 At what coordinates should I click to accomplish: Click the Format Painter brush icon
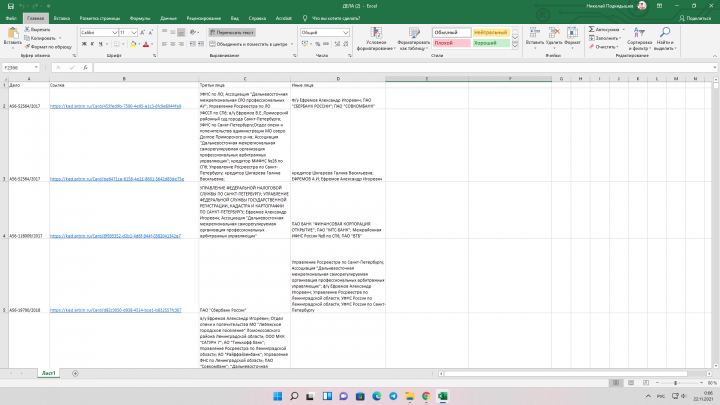click(27, 47)
